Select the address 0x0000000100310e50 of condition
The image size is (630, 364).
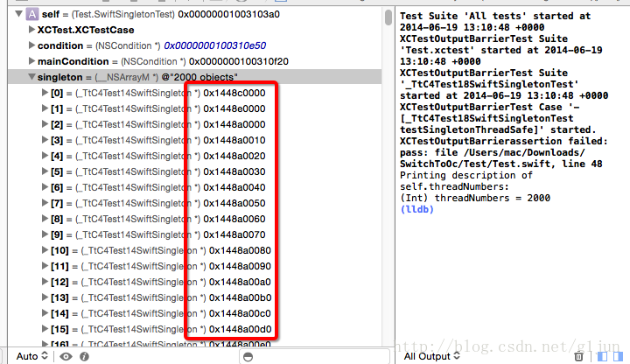(x=215, y=45)
